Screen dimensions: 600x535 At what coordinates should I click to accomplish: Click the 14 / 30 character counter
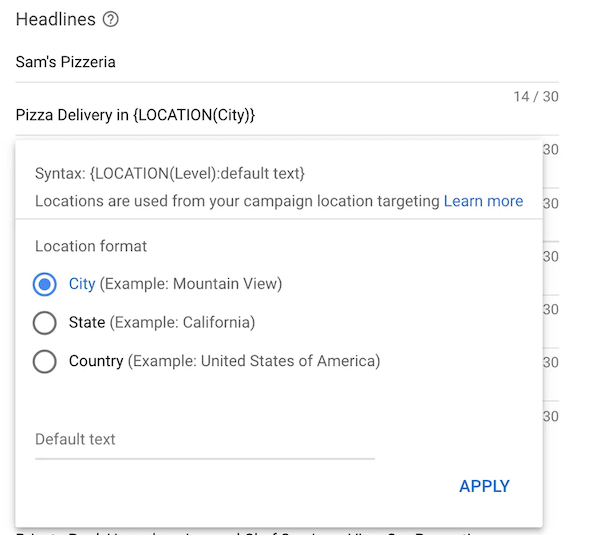(x=536, y=96)
